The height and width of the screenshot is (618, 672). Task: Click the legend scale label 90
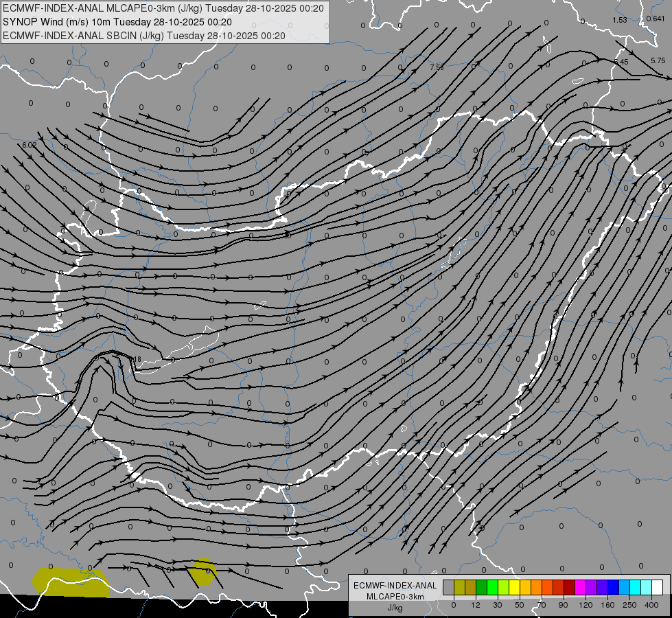(563, 605)
